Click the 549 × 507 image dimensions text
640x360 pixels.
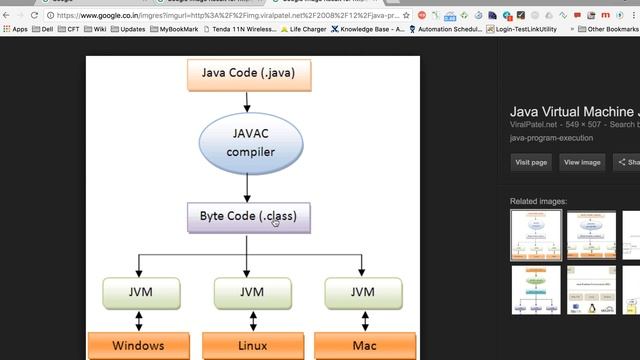coord(583,124)
